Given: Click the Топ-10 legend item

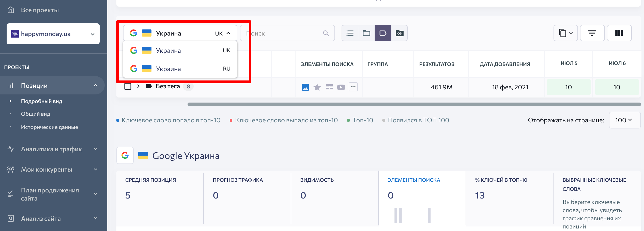Looking at the screenshot, I should tap(360, 120).
